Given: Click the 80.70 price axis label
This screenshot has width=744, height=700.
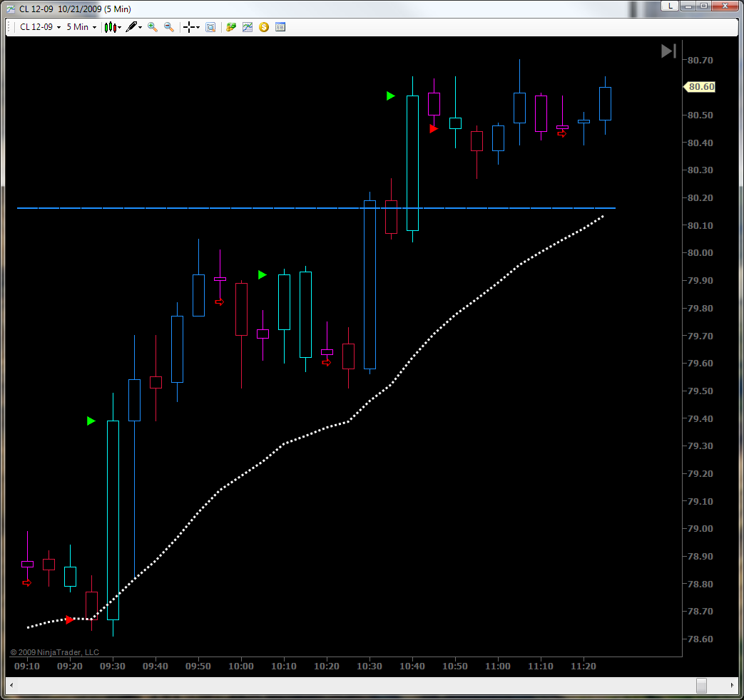Looking at the screenshot, I should click(700, 60).
